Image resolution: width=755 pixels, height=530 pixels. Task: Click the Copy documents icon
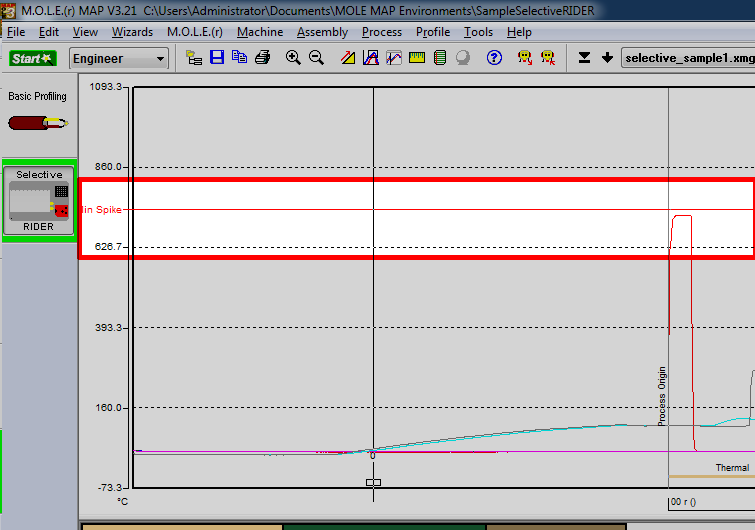click(239, 58)
